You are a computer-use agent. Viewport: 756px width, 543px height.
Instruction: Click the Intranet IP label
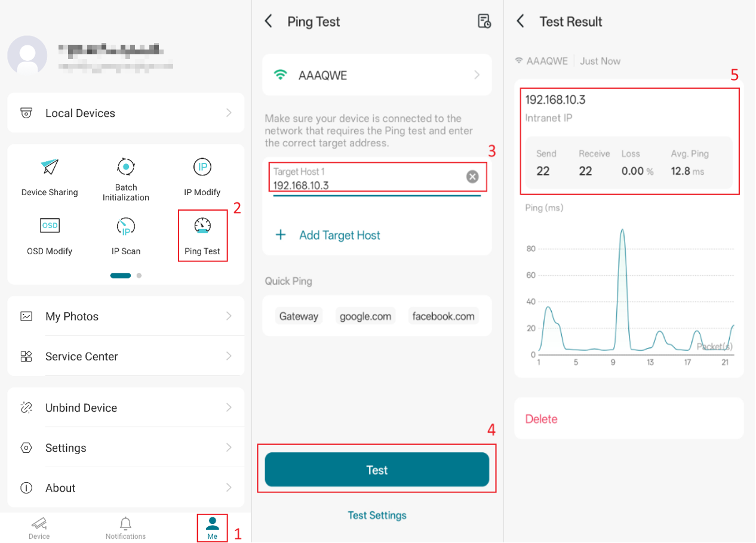[x=549, y=118]
